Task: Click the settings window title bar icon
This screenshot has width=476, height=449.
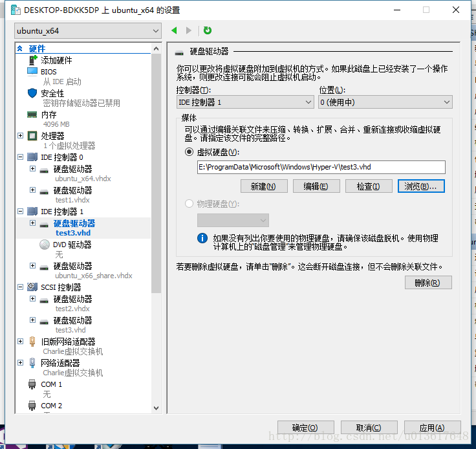Action: click(16, 10)
